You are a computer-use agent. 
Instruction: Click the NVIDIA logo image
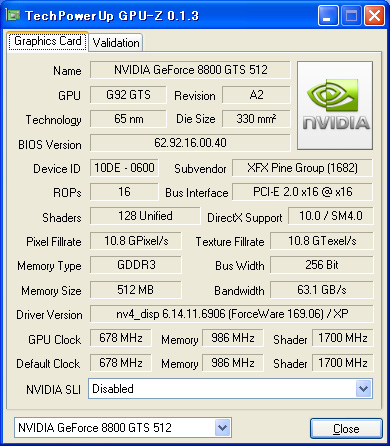[335, 105]
